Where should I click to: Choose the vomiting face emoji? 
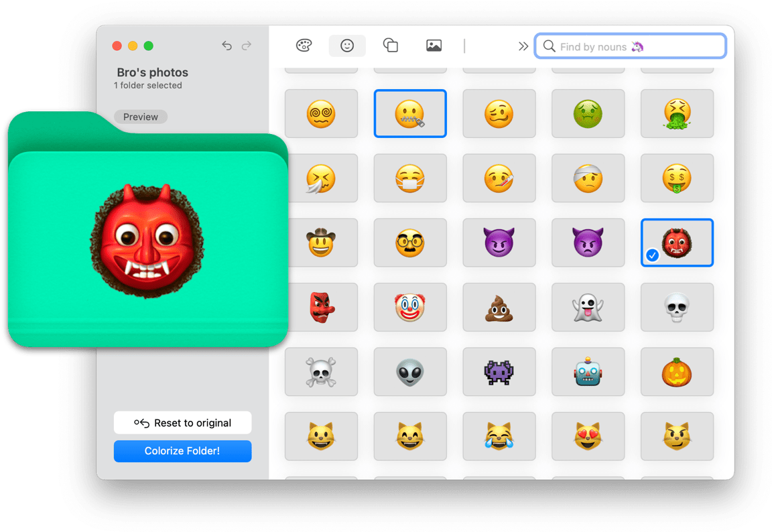[677, 114]
